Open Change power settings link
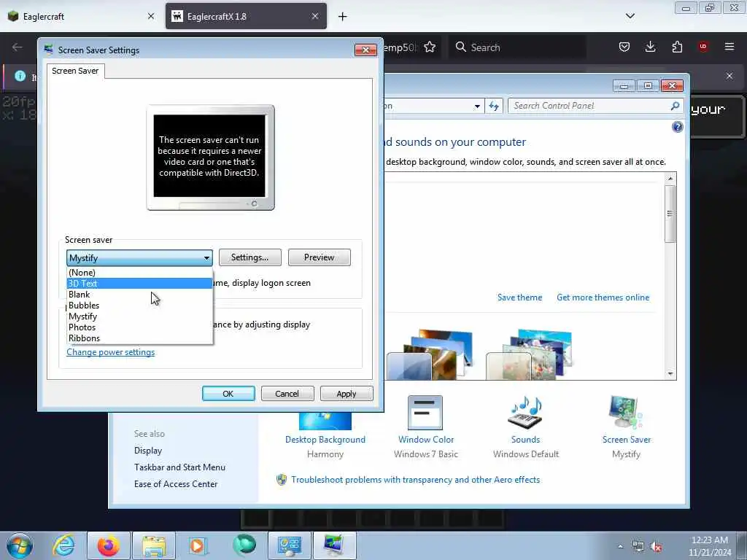Image resolution: width=747 pixels, height=560 pixels. pos(111,352)
